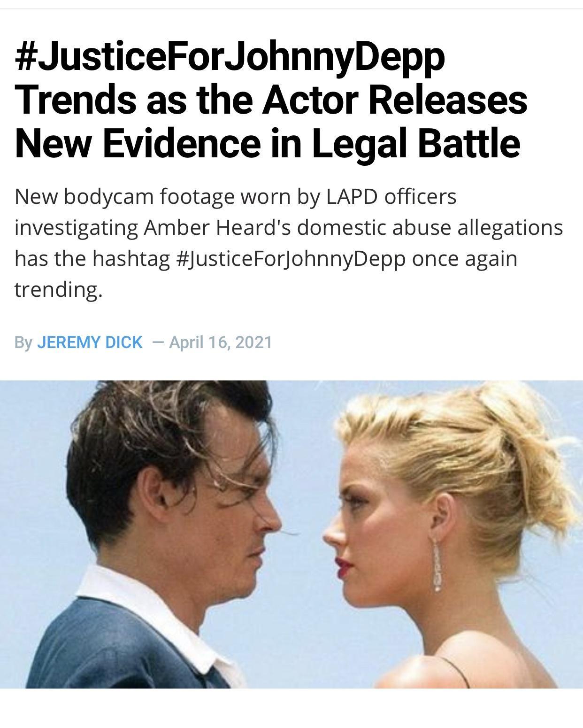Click the word 'trending.' ending the summary
This screenshot has width=583, height=728.
[x=58, y=290]
